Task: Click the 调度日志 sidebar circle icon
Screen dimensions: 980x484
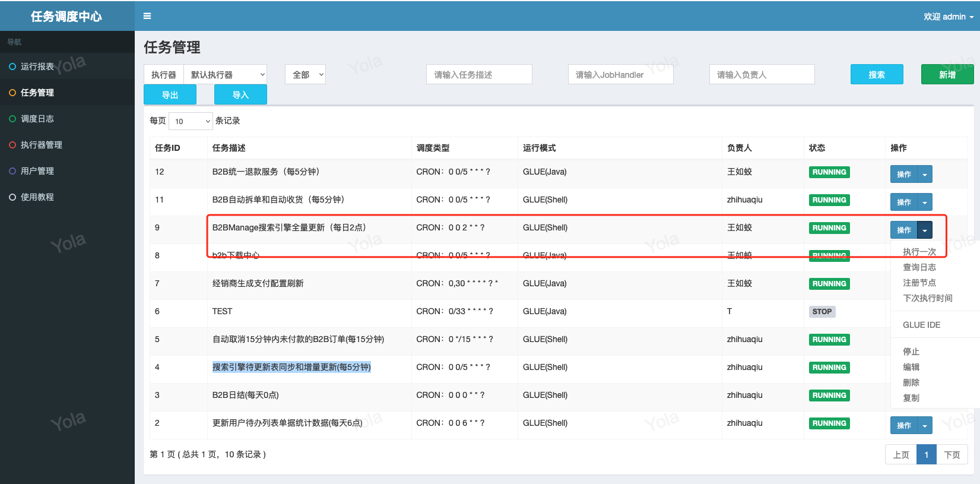Action: (12, 119)
